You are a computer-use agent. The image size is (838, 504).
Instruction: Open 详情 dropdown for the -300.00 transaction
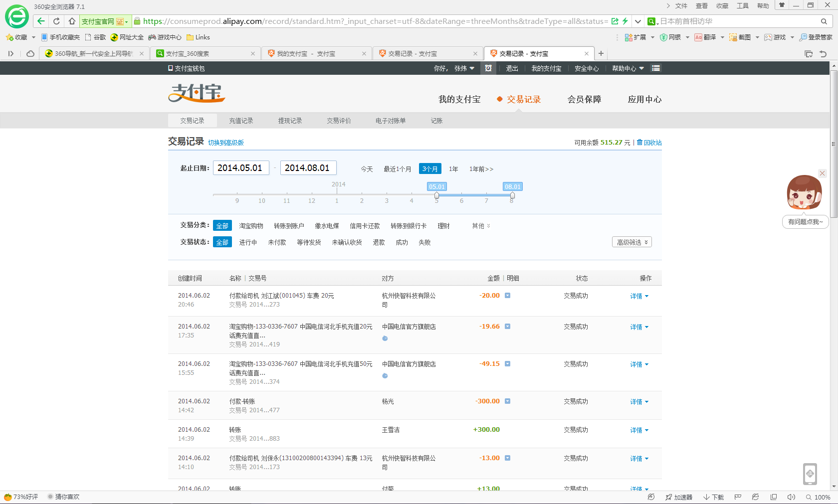[x=639, y=402]
